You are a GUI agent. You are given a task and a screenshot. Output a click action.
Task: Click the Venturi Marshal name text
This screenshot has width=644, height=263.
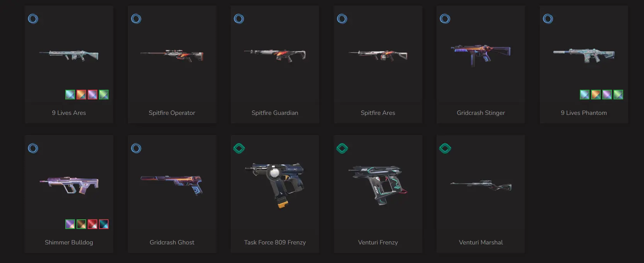tap(481, 243)
